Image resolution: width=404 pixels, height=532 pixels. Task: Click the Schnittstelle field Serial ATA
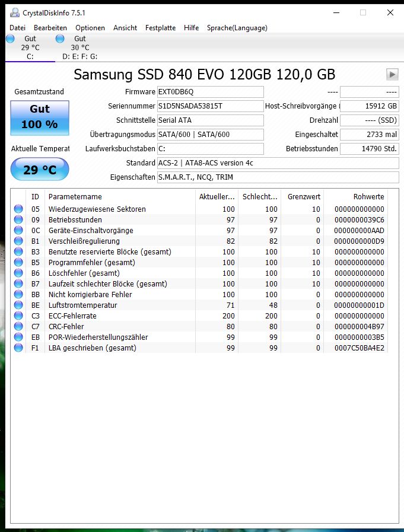(x=210, y=120)
